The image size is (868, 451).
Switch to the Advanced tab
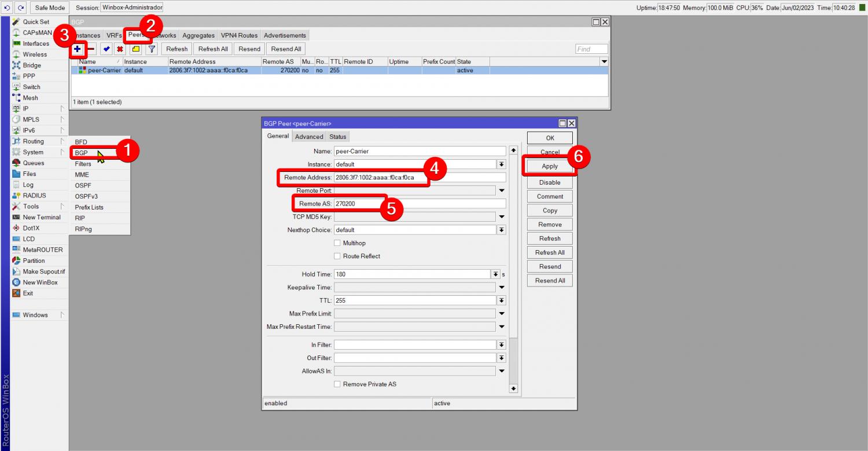tap(309, 137)
